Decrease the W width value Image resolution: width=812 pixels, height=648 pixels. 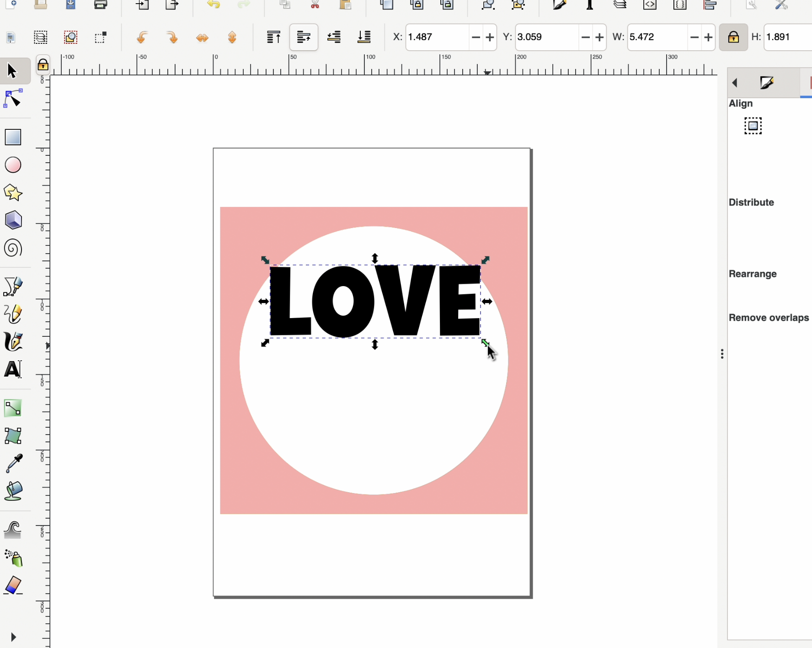point(694,37)
